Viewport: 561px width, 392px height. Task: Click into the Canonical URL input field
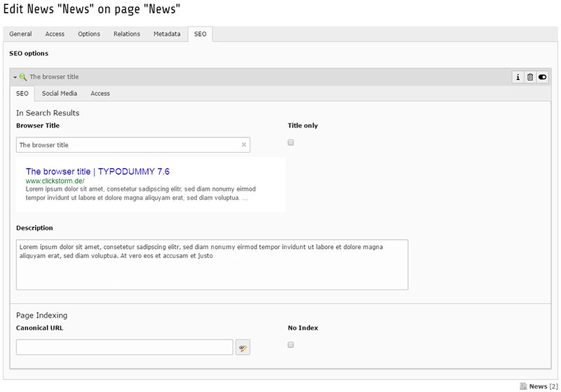click(x=124, y=347)
